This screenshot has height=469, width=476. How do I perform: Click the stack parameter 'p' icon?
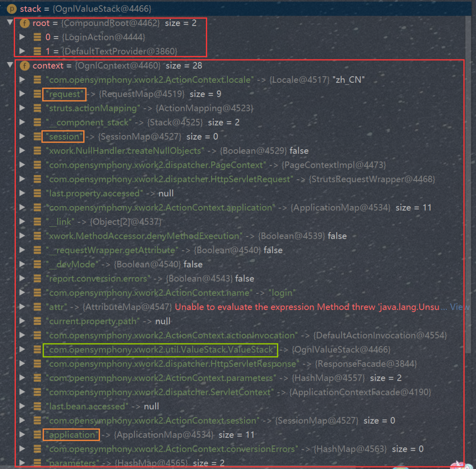(11, 9)
